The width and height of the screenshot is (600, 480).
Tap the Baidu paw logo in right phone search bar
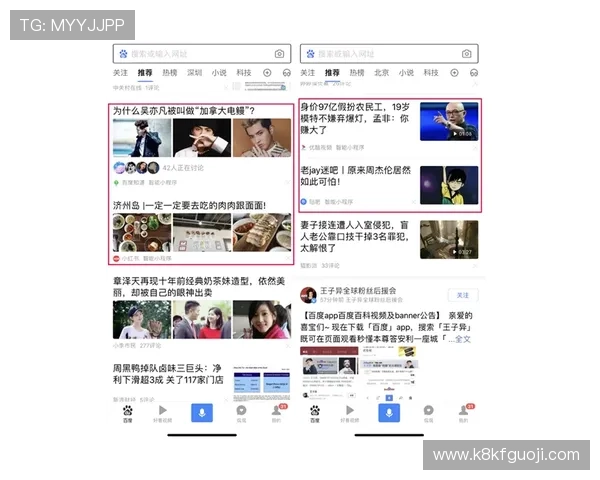pyautogui.click(x=310, y=54)
